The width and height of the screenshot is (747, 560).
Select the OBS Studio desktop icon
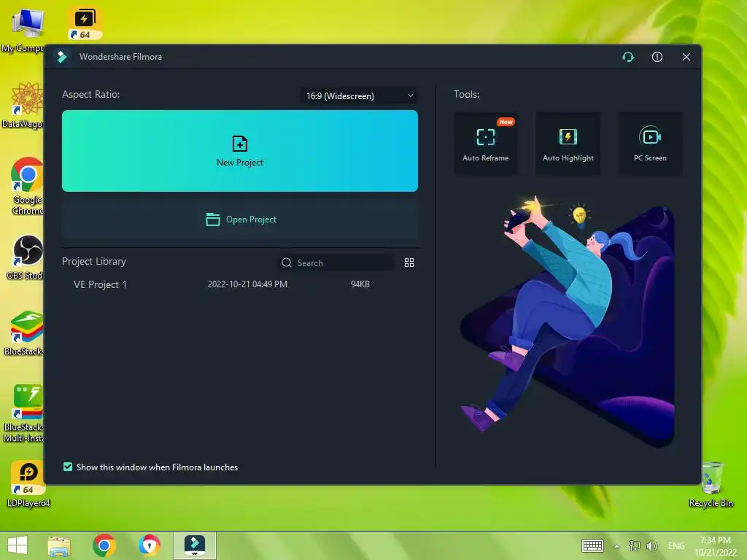coord(25,257)
